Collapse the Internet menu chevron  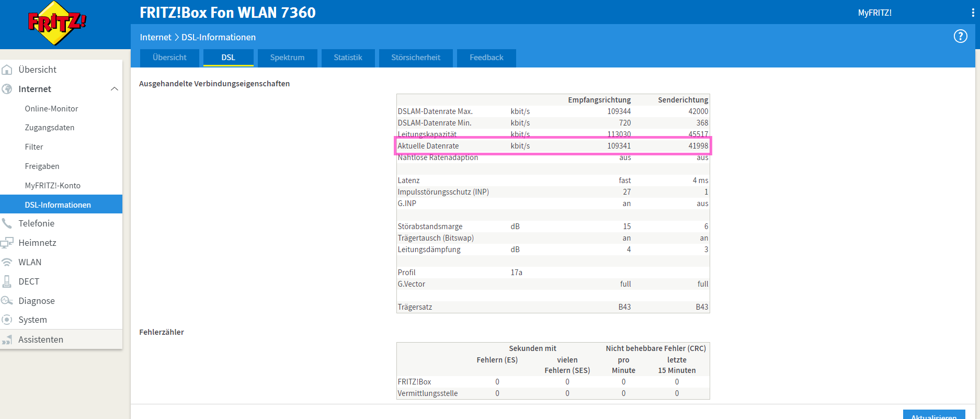114,89
